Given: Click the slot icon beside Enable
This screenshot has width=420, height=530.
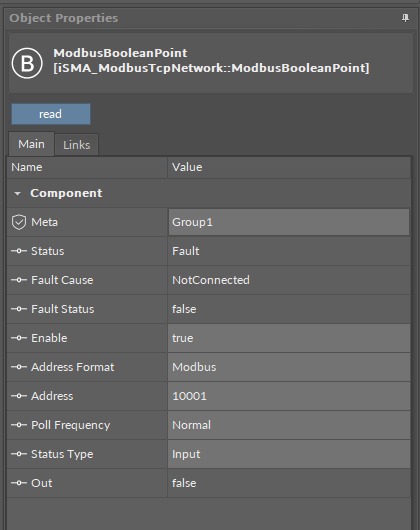Looking at the screenshot, I should tap(19, 338).
